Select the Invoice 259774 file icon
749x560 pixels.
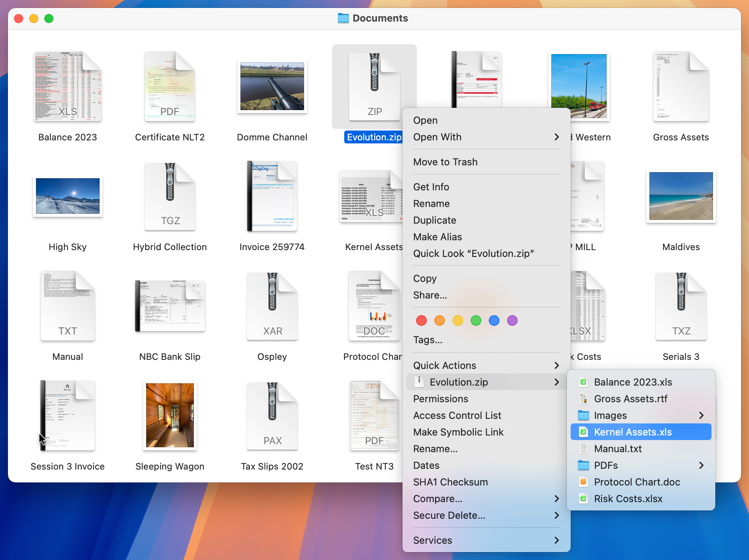click(x=272, y=196)
